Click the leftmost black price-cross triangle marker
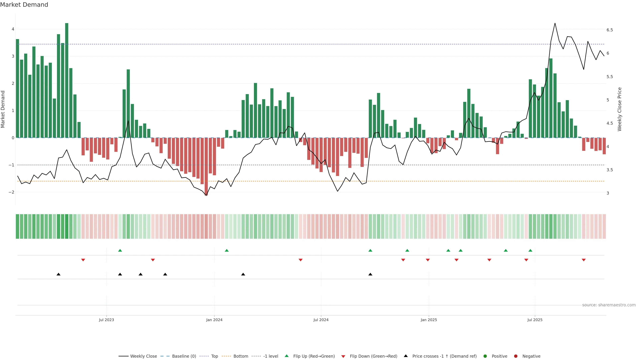 [59, 274]
